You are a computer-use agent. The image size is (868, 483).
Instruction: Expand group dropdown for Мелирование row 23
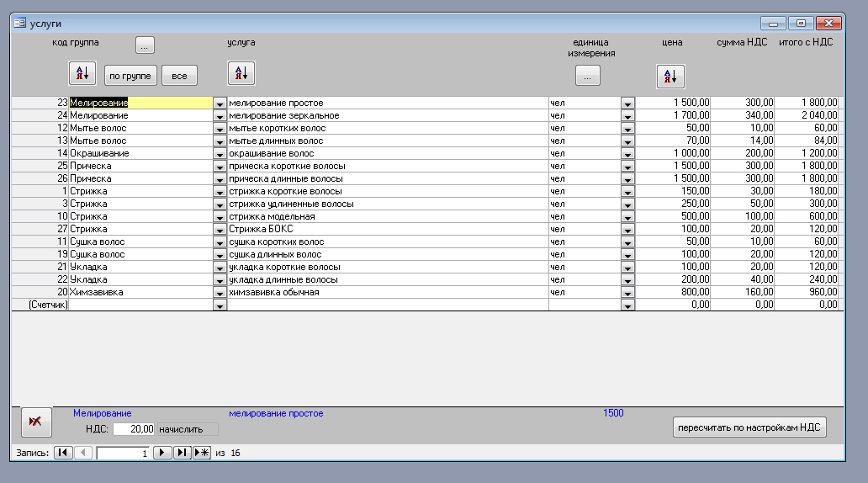pos(220,103)
